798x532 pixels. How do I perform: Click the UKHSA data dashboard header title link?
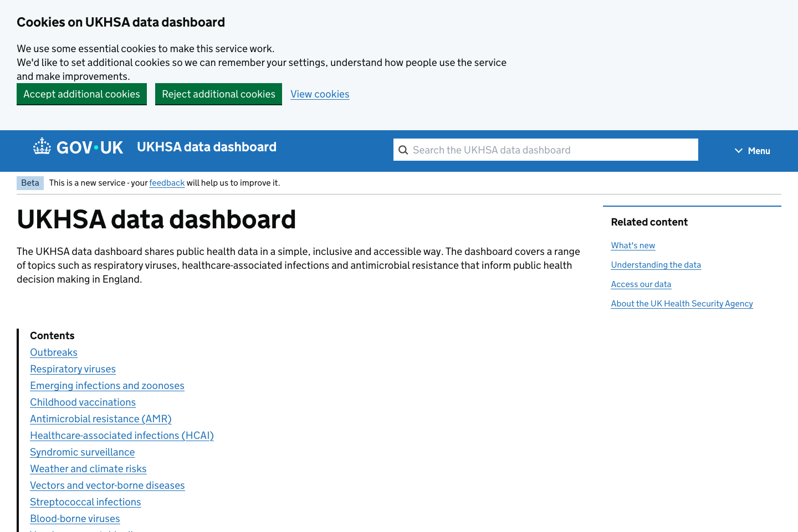click(206, 147)
